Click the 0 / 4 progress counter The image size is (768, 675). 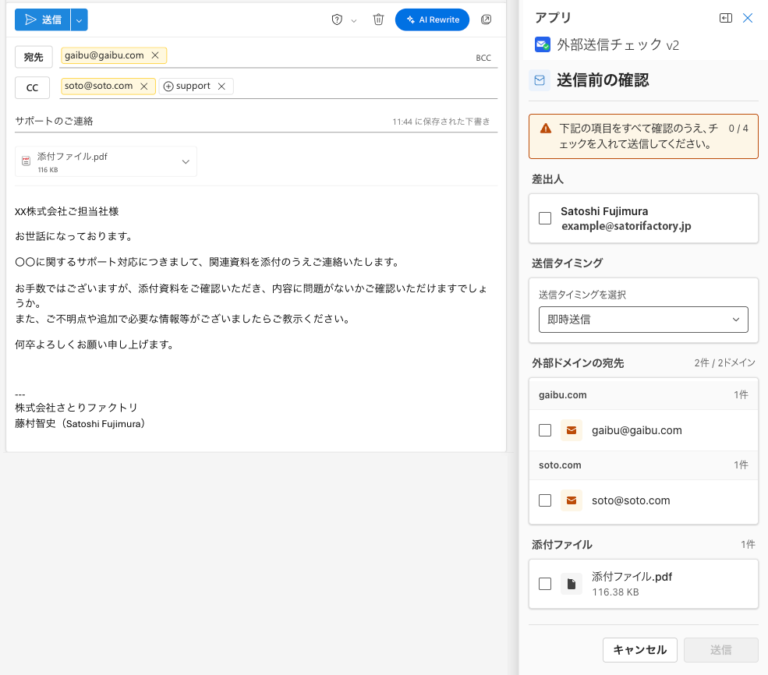point(738,128)
